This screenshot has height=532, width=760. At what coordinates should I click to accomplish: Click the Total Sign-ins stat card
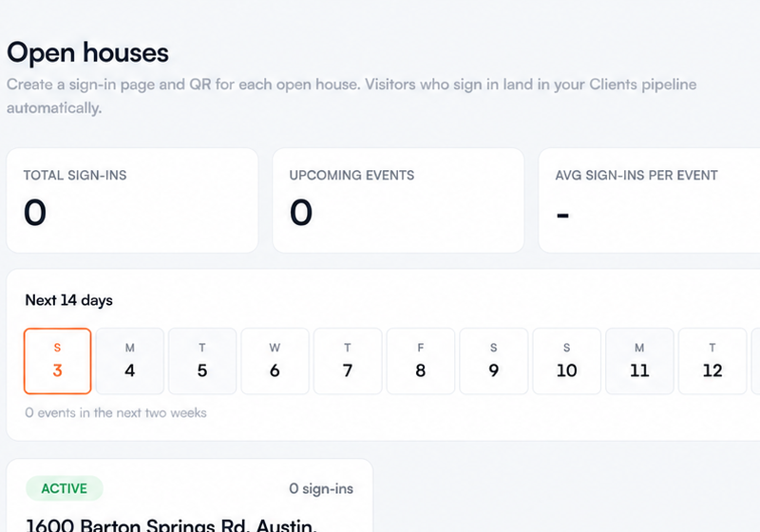click(132, 200)
